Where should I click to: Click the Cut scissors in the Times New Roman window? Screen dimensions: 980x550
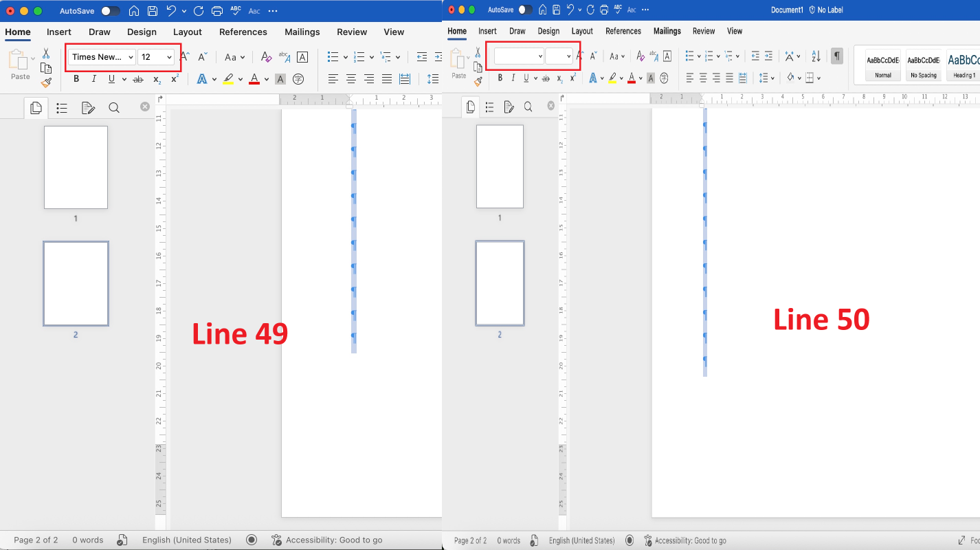(46, 54)
